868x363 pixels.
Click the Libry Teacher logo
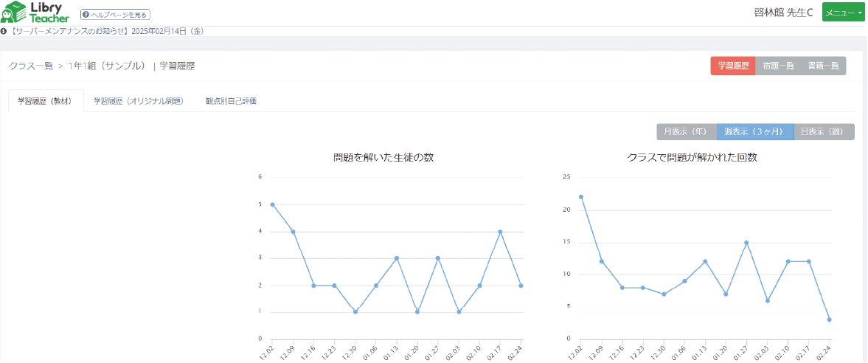click(x=35, y=13)
